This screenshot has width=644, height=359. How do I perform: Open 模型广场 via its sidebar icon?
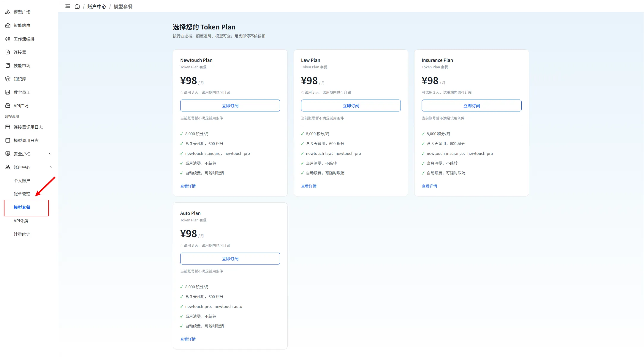click(x=8, y=12)
